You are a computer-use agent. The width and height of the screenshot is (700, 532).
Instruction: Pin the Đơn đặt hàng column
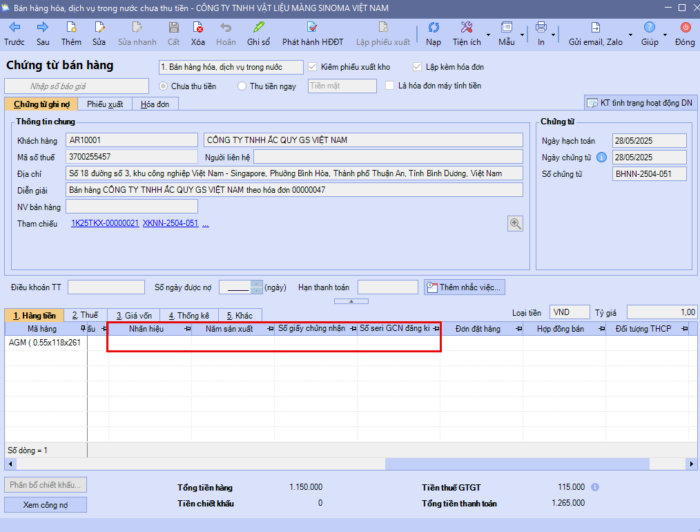(x=519, y=329)
